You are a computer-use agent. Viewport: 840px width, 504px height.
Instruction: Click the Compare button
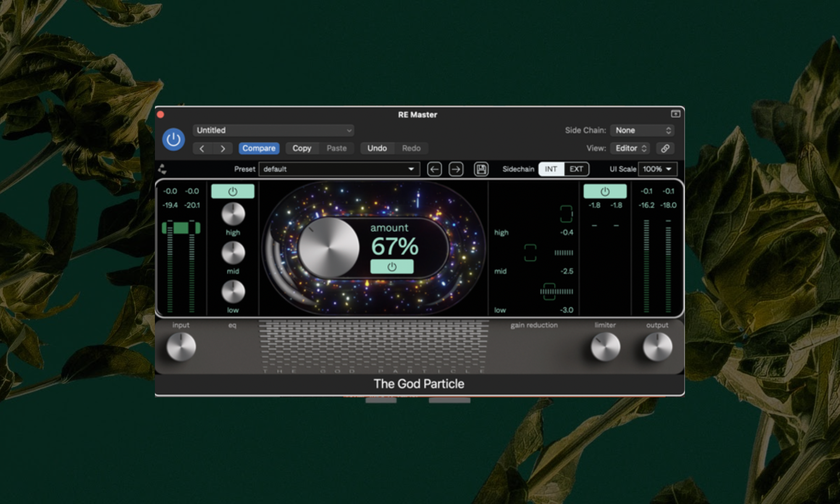pyautogui.click(x=259, y=148)
